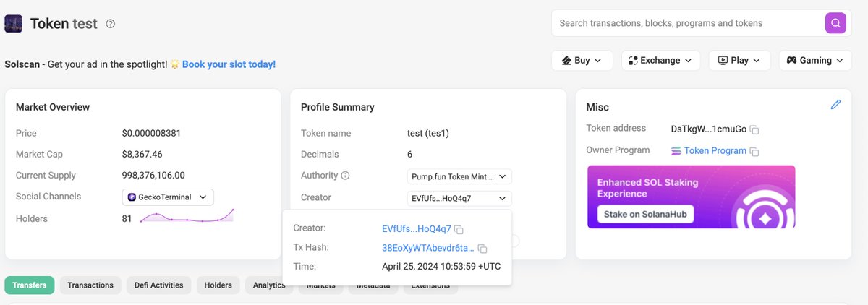The image size is (868, 305).
Task: Click the token address text DsTkgW...1cmuGo
Action: click(709, 129)
